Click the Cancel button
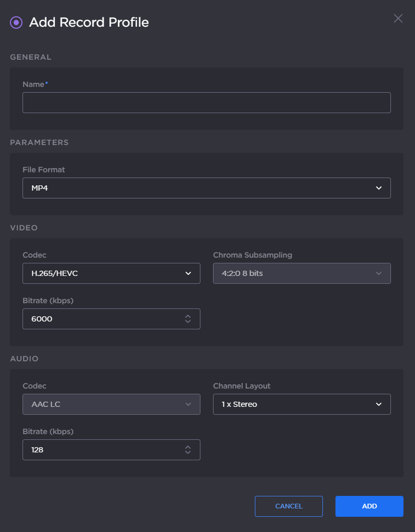Viewport: 415px width, 532px height. pos(288,506)
